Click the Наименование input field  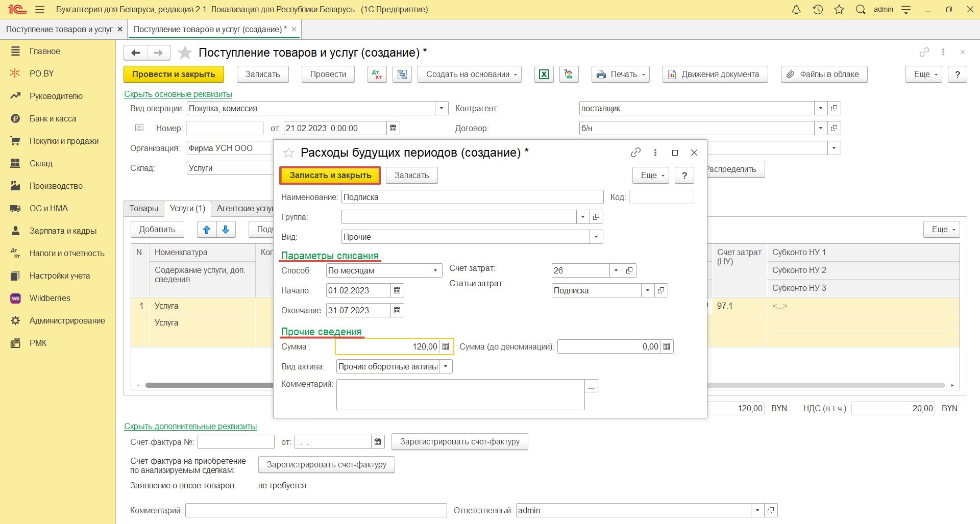click(x=472, y=197)
